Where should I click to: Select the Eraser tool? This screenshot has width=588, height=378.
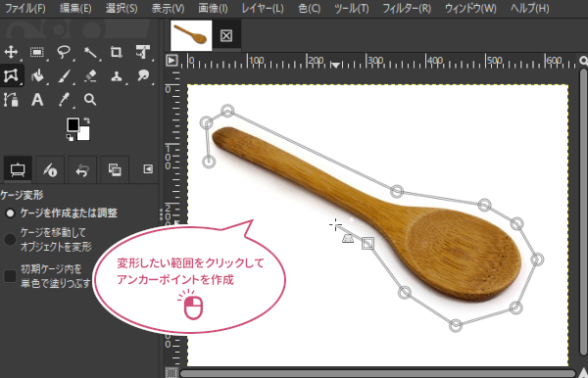coord(90,76)
